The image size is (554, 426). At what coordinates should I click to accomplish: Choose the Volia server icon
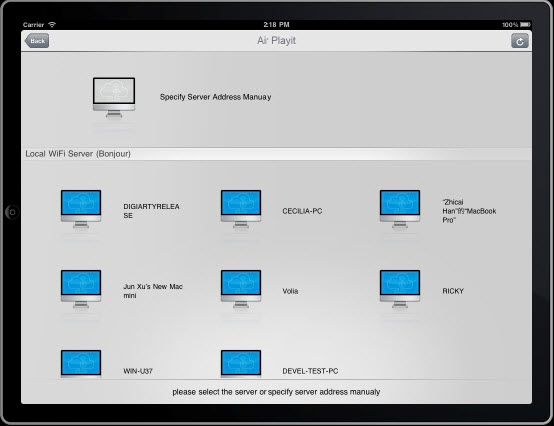point(241,289)
